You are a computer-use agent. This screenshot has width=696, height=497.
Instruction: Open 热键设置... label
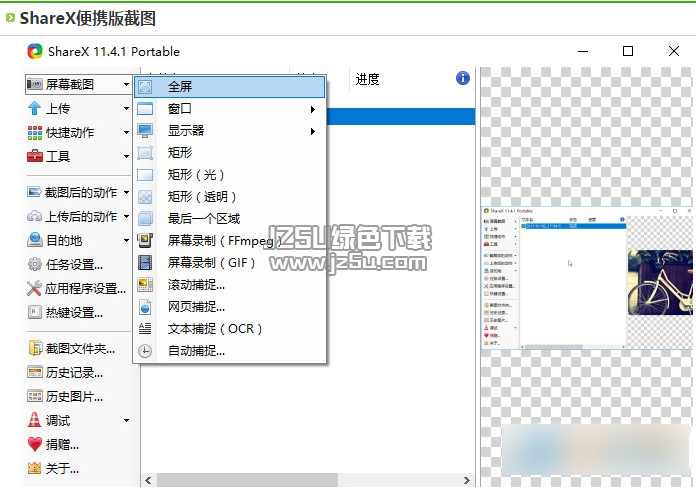pos(74,312)
